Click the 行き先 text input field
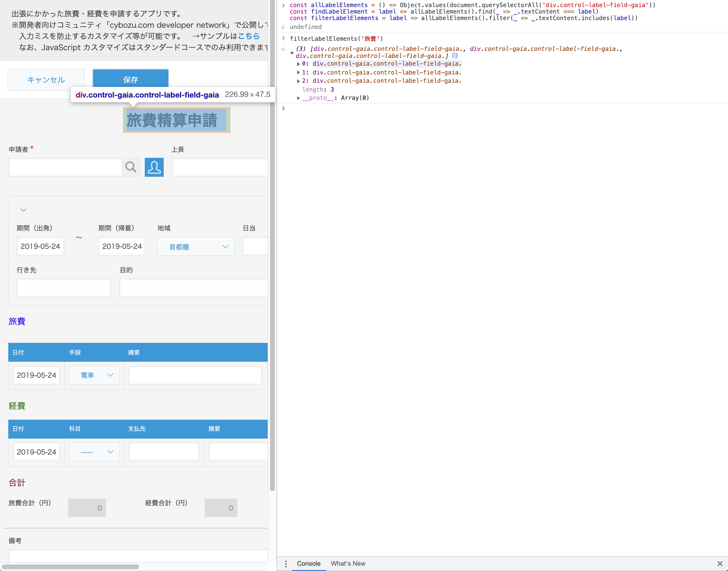The image size is (728, 571). tap(64, 288)
